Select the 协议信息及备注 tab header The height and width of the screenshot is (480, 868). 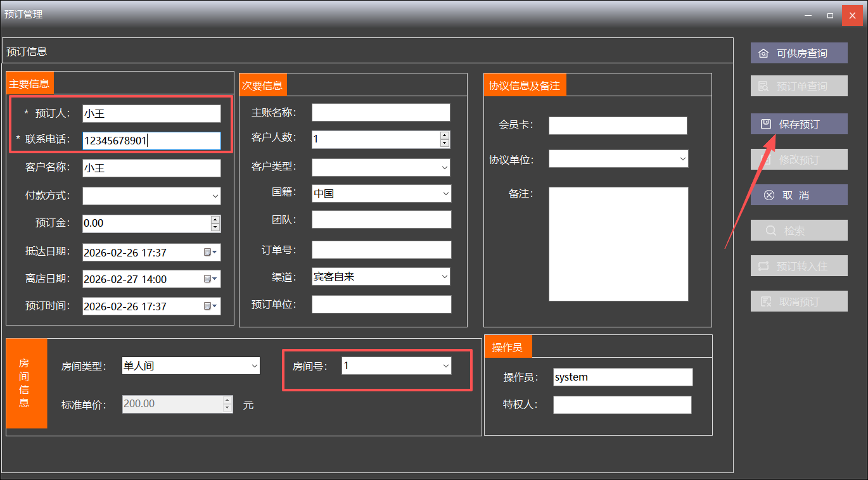point(524,85)
